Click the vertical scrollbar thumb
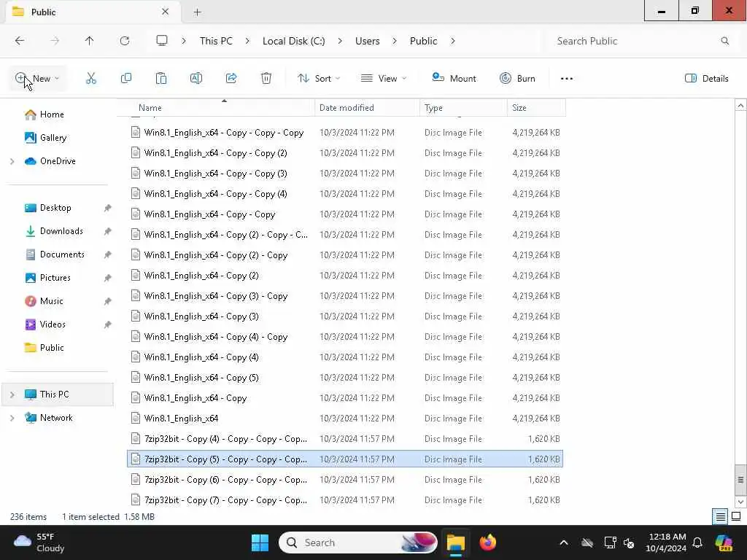Screen dimensions: 747x560 (x=740, y=480)
